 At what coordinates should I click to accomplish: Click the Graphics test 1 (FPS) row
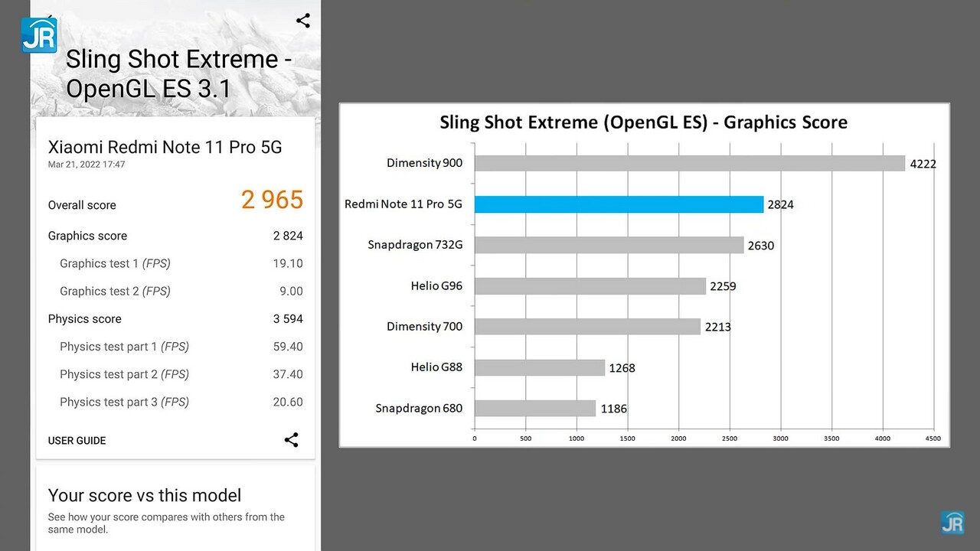tap(175, 263)
